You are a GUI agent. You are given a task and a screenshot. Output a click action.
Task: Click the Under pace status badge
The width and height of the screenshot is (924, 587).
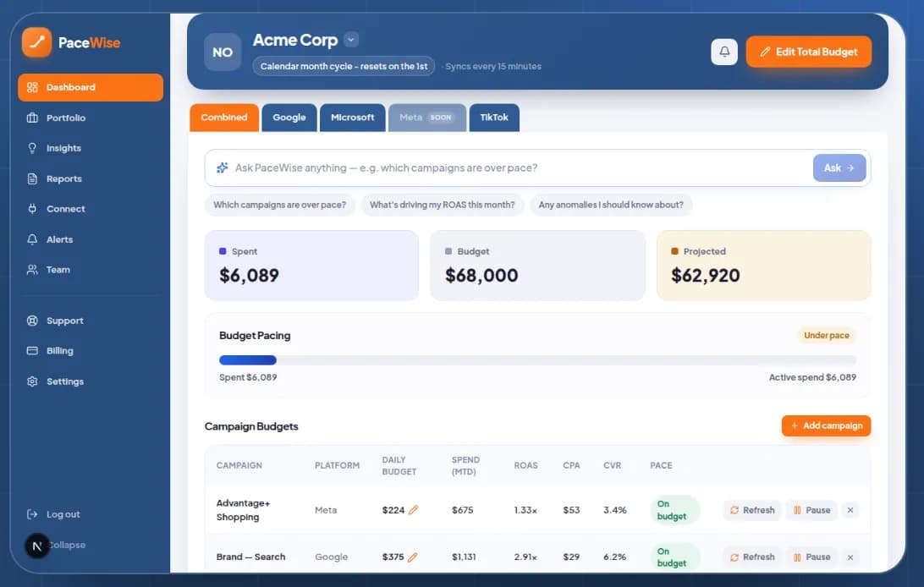pyautogui.click(x=826, y=335)
